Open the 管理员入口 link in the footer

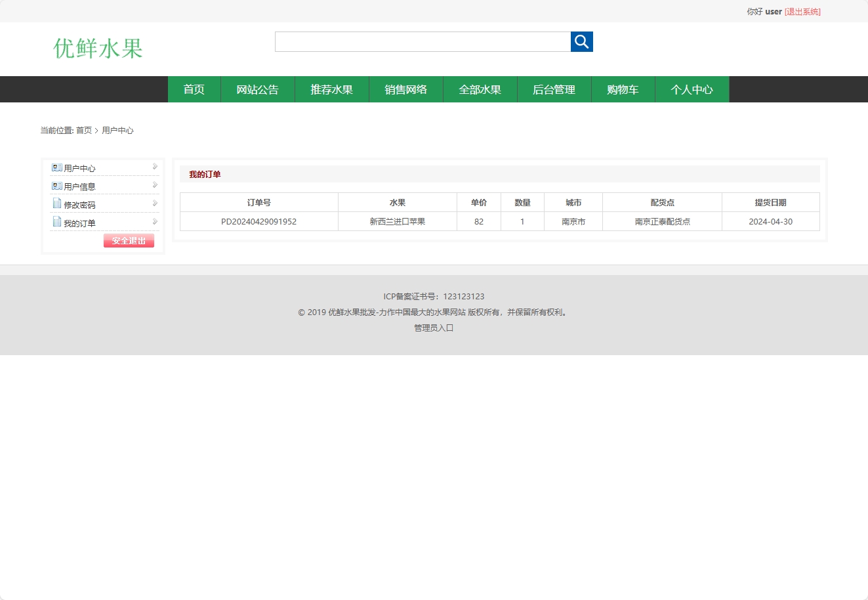(432, 328)
